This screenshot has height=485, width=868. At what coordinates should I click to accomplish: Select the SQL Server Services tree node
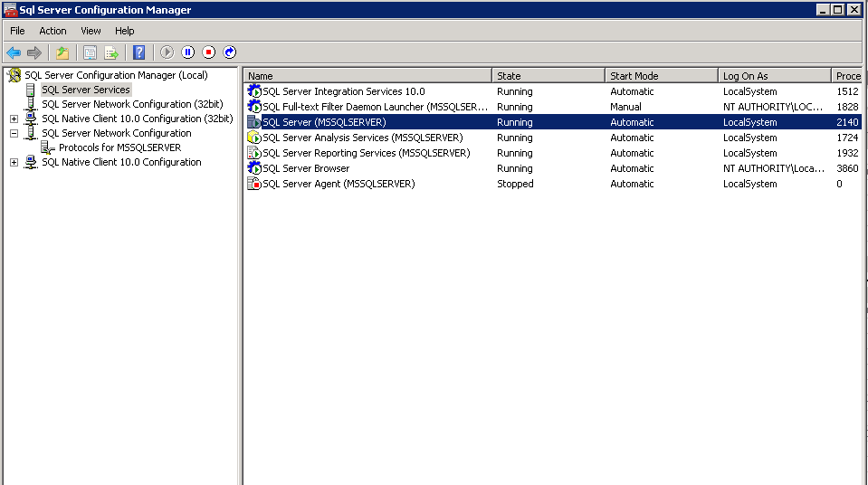86,90
